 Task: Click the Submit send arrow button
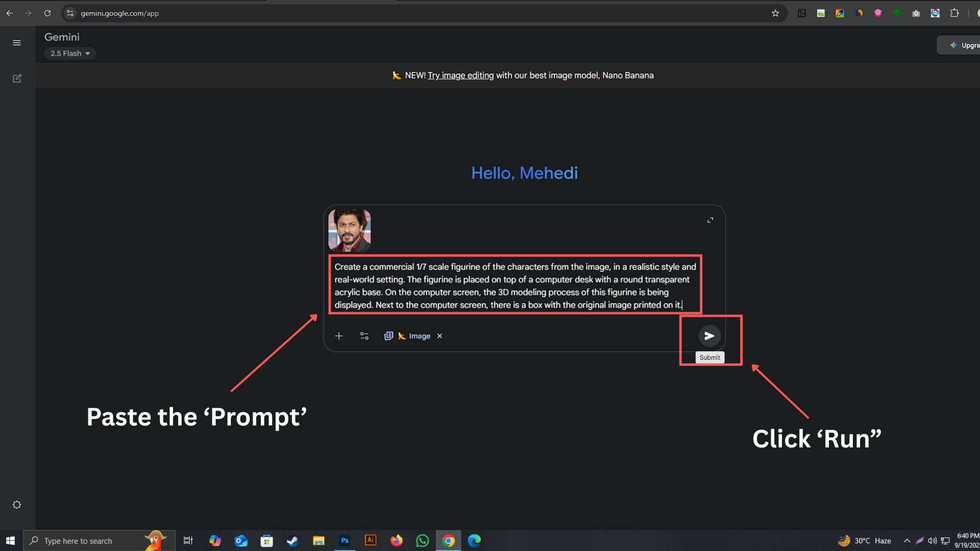click(x=709, y=336)
